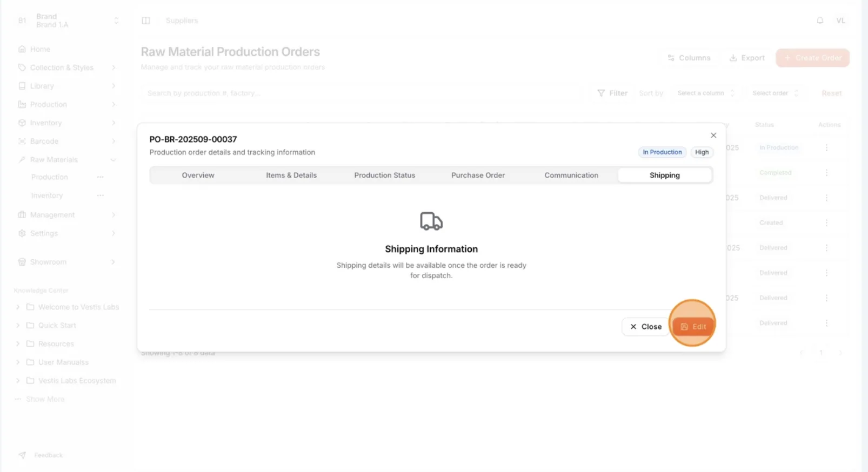Click the Edit button in the dialog
868x472 pixels.
[693, 326]
